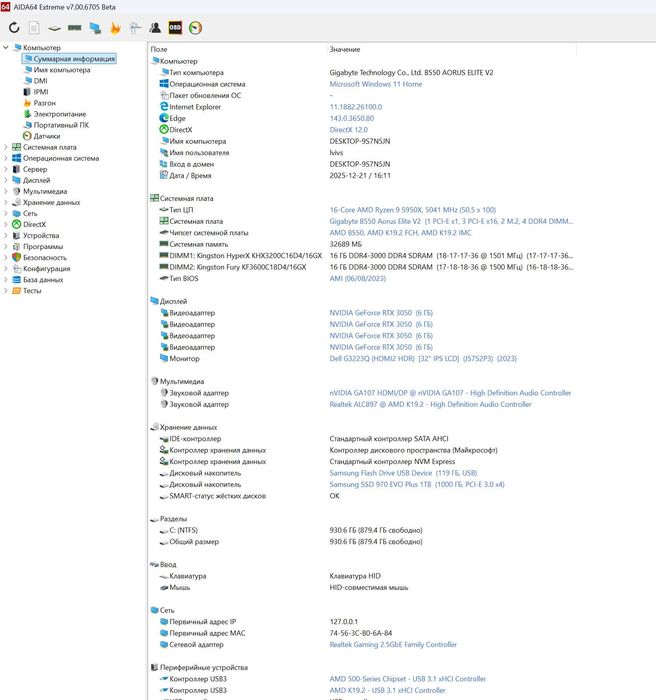Open the Gigabyte B550 Aorus Elite V2 link
The height and width of the screenshot is (700, 656).
click(451, 221)
